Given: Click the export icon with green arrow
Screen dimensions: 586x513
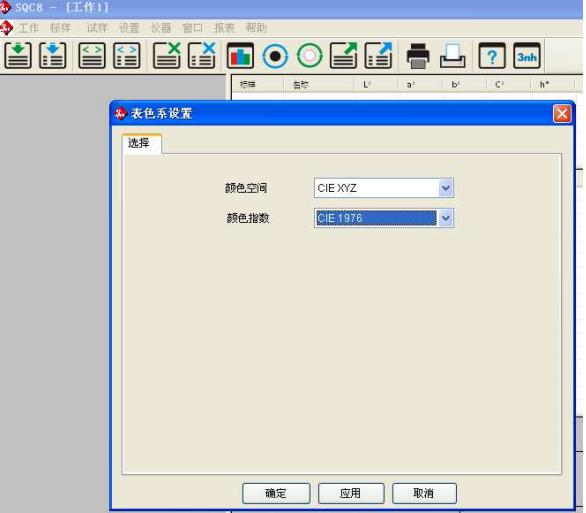Looking at the screenshot, I should tap(343, 56).
